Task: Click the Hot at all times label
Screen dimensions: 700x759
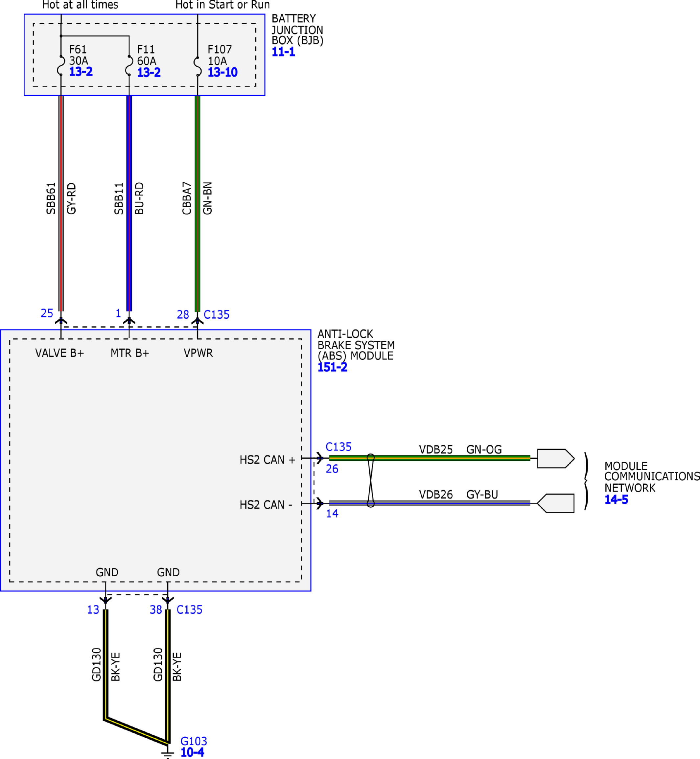Action: coord(80,5)
